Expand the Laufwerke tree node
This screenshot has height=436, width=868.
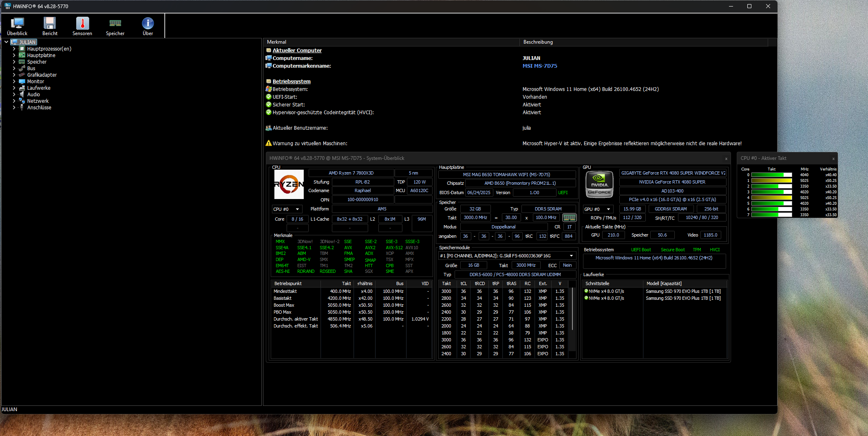point(14,88)
